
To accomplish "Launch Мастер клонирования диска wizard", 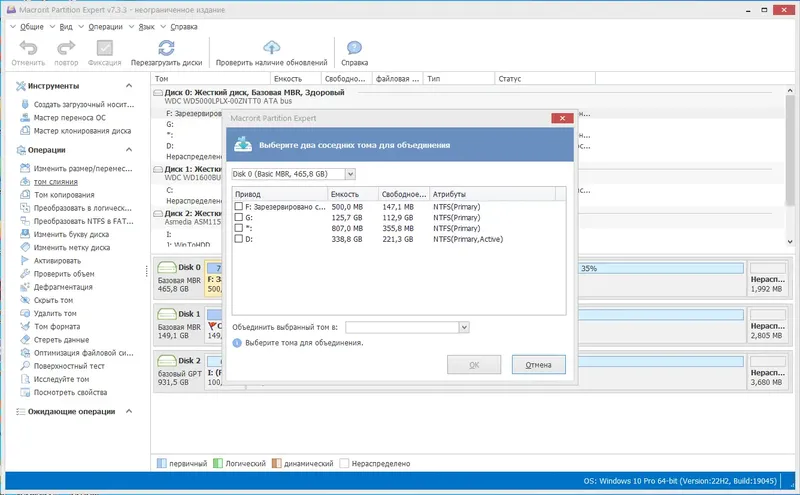I will pos(82,131).
